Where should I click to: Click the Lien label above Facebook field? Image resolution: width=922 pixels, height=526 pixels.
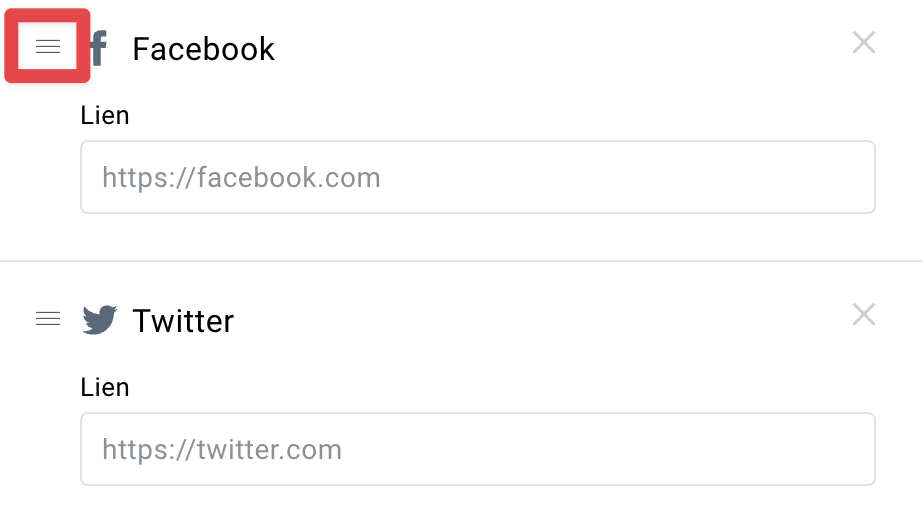(105, 115)
